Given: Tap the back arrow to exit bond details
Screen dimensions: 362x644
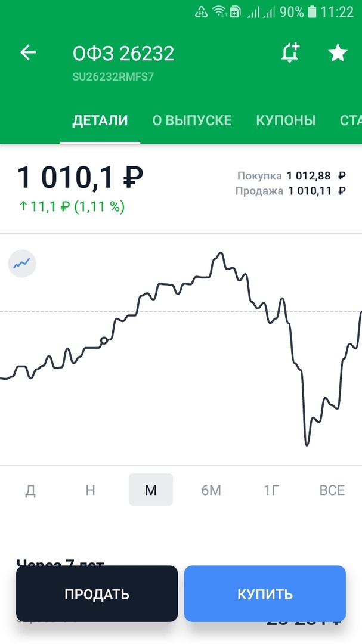Looking at the screenshot, I should [x=27, y=52].
